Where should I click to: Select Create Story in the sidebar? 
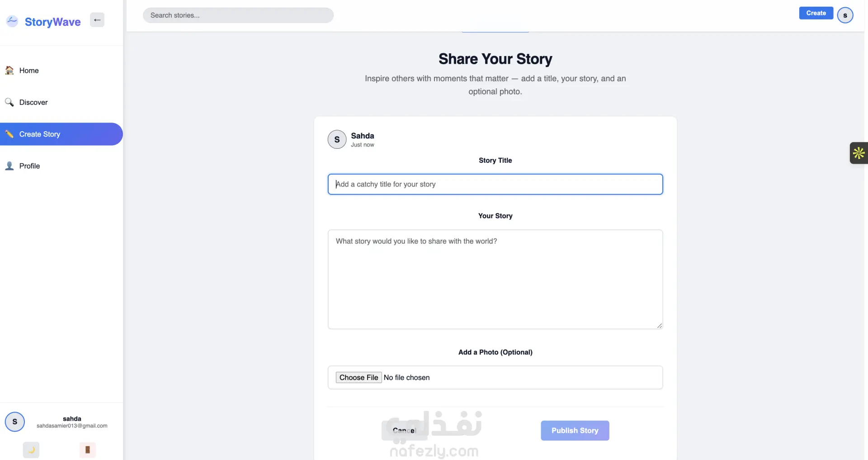point(40,134)
